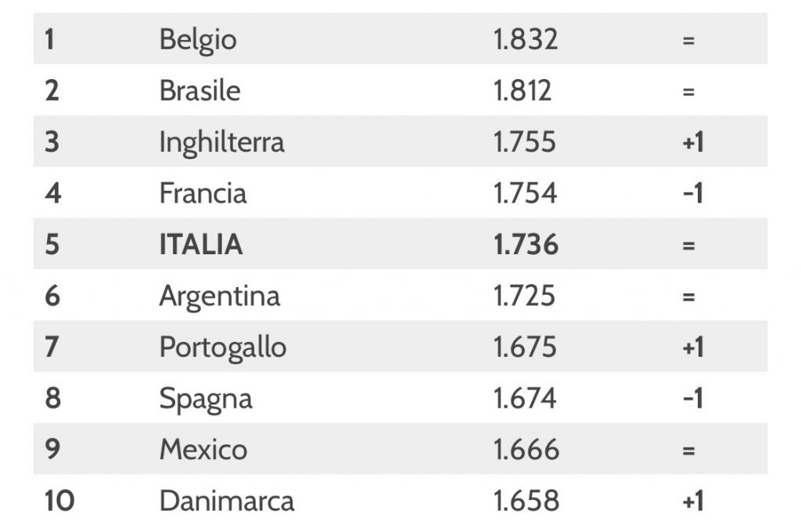Click Belgio's score 1.832
This screenshot has width=801, height=532.
click(x=525, y=40)
